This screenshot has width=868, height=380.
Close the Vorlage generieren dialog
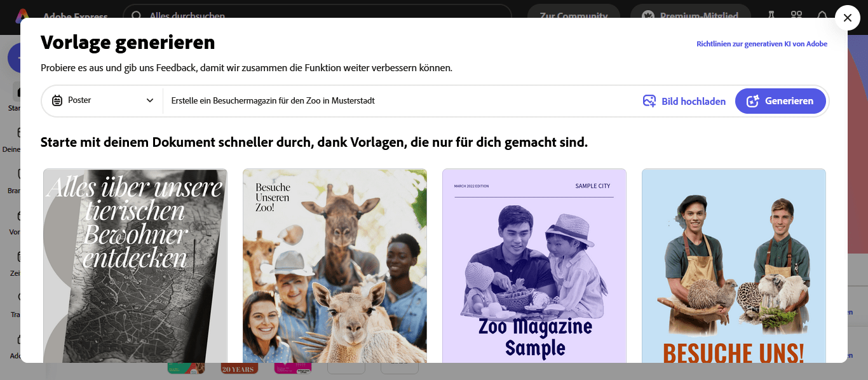(847, 18)
